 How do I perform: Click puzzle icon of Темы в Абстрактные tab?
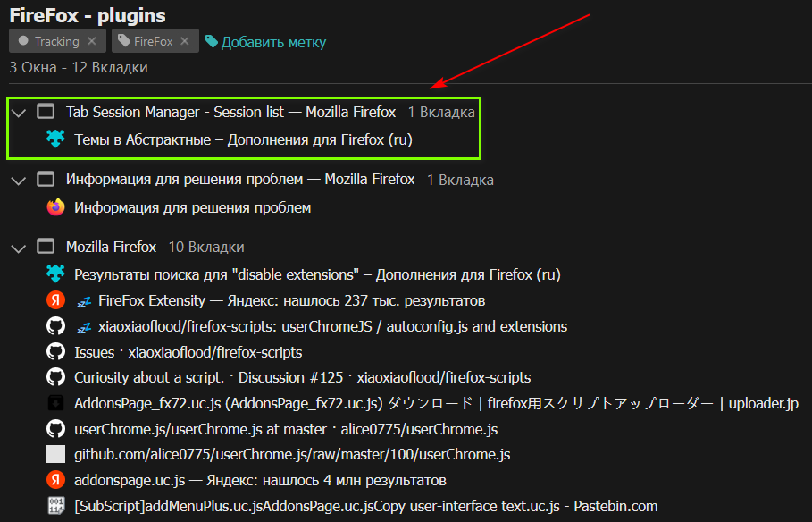[55, 139]
